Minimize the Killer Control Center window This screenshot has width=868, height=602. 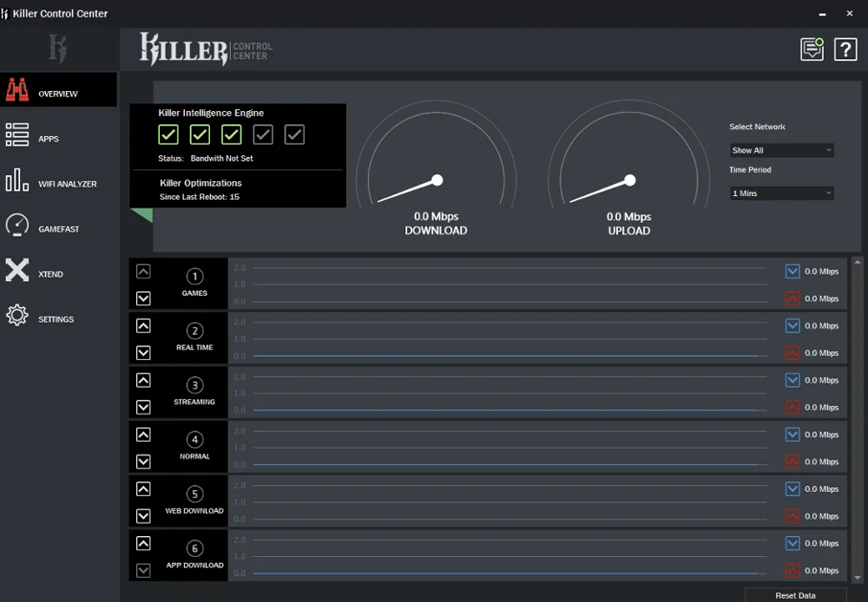823,13
